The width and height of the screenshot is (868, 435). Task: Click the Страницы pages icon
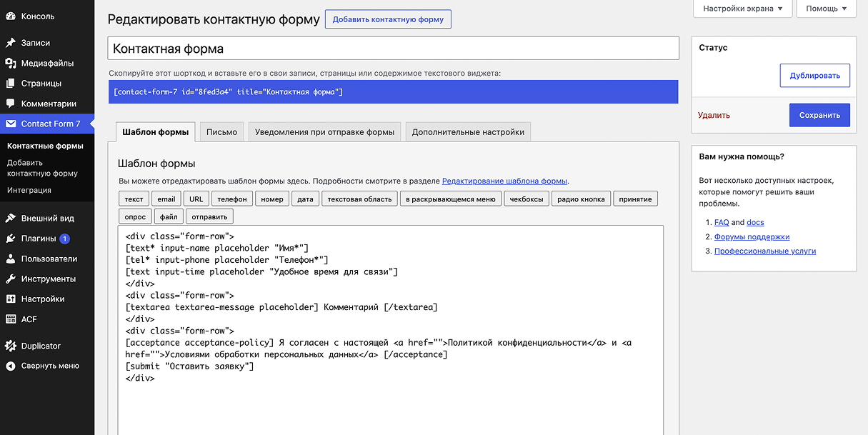[11, 83]
